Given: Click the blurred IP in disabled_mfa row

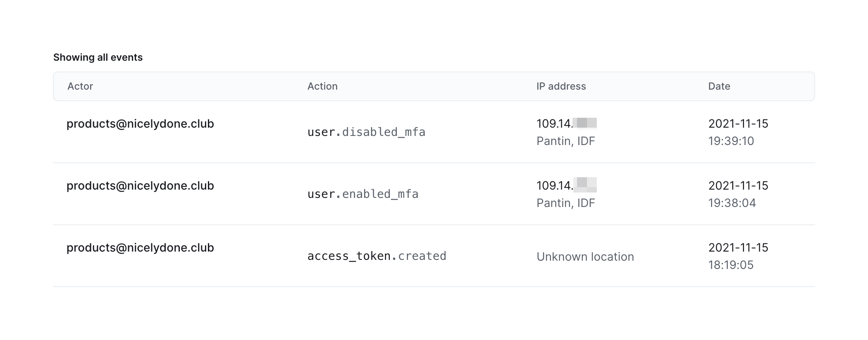Looking at the screenshot, I should tap(566, 123).
